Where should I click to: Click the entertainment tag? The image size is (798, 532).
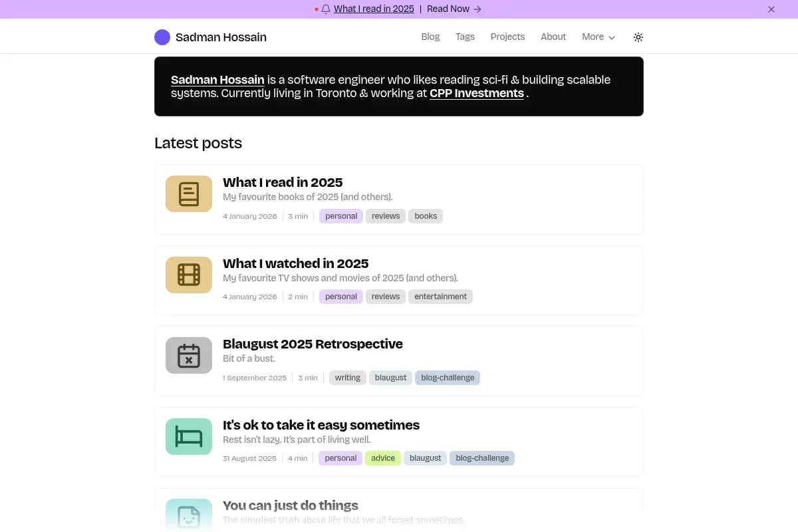tap(440, 297)
